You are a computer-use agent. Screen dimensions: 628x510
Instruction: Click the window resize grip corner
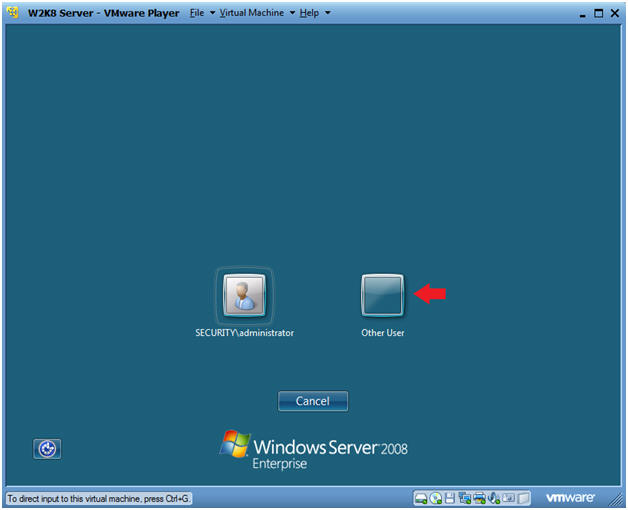click(616, 499)
